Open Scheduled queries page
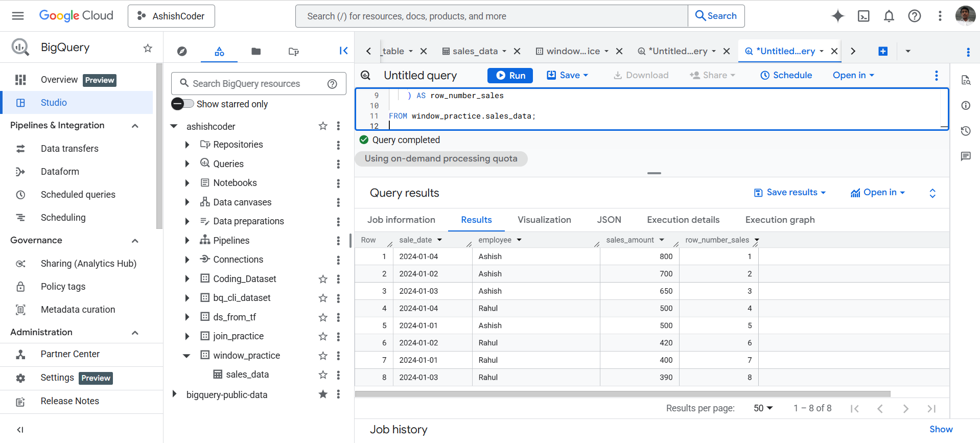Screen dimensions: 980x443 point(78,195)
